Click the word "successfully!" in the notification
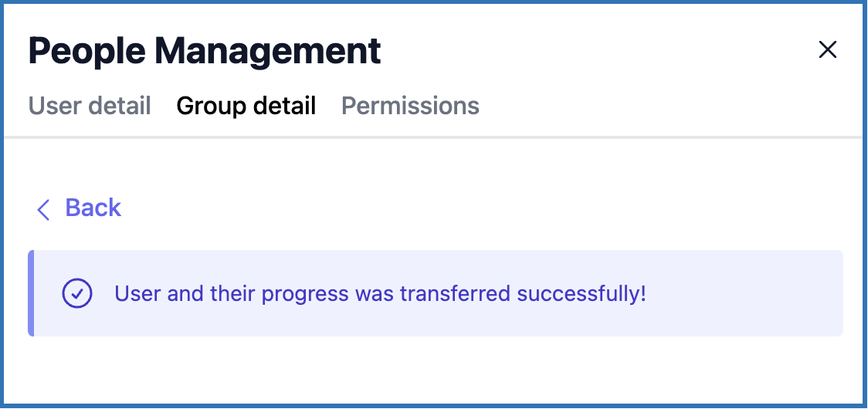This screenshot has width=868, height=409. coord(581,294)
